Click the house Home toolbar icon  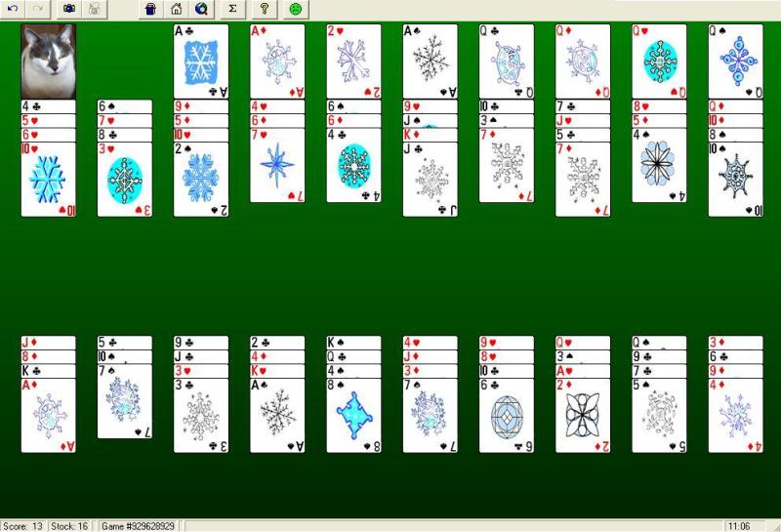pyautogui.click(x=176, y=9)
